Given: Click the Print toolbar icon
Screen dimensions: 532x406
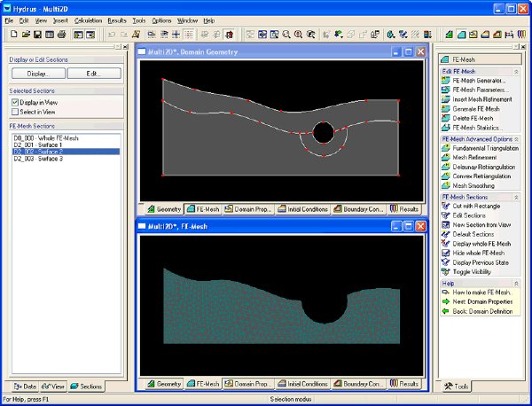Looking at the screenshot, I should click(x=61, y=35).
